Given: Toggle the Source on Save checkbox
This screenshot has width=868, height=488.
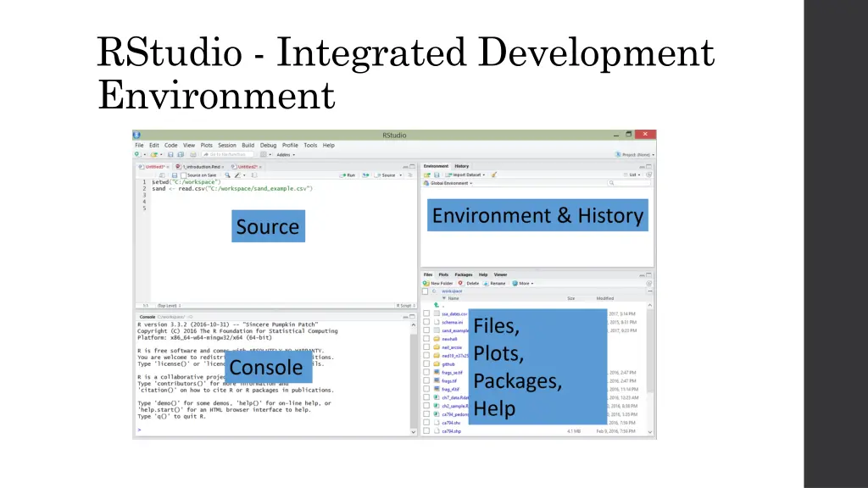Looking at the screenshot, I should click(x=183, y=175).
